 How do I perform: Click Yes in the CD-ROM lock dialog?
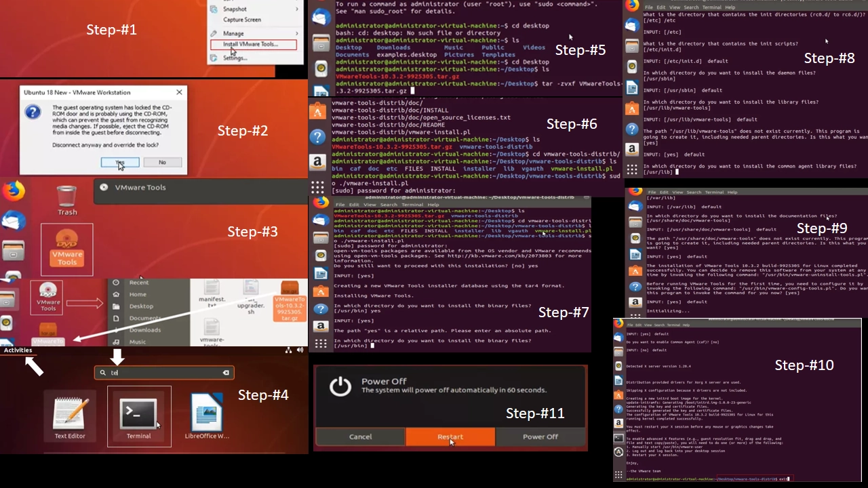(x=120, y=163)
